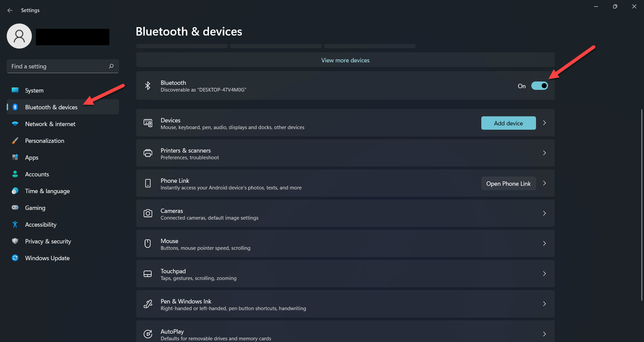Viewport: 644px width, 342px height.
Task: Turn off the Bluetooth toggle switch
Action: coord(539,86)
